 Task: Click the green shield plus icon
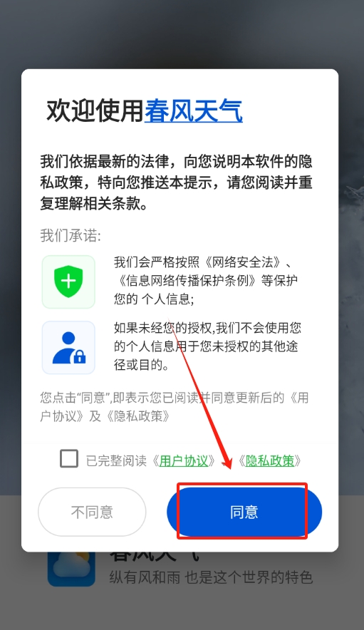tap(68, 282)
